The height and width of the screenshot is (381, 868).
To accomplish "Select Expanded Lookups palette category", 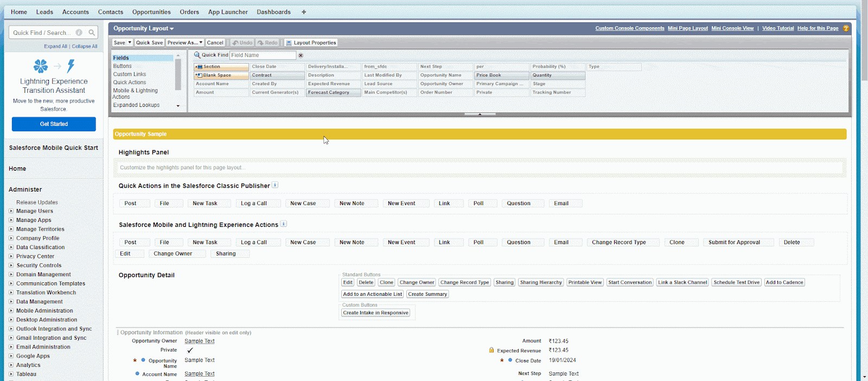I will pyautogui.click(x=137, y=105).
